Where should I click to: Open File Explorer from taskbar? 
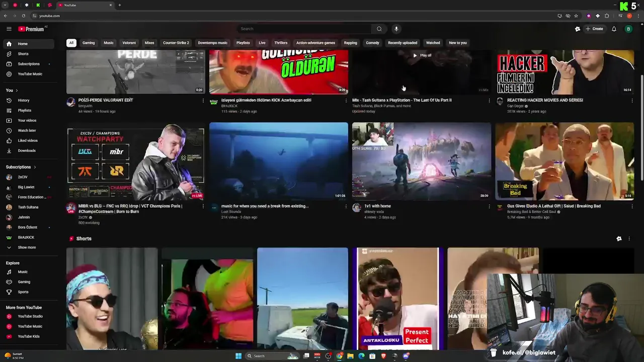pyautogui.click(x=350, y=356)
